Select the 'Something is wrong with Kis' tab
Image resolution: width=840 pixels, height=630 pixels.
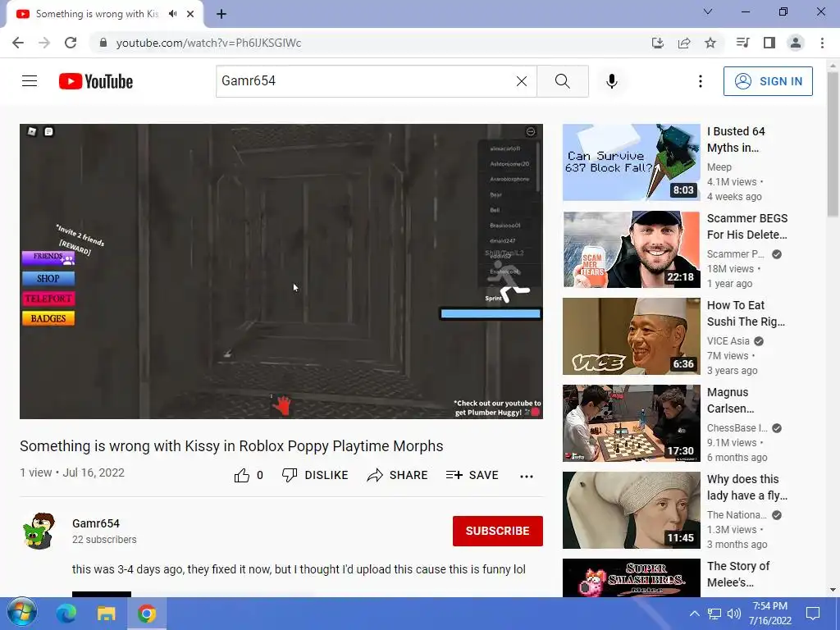[97, 14]
